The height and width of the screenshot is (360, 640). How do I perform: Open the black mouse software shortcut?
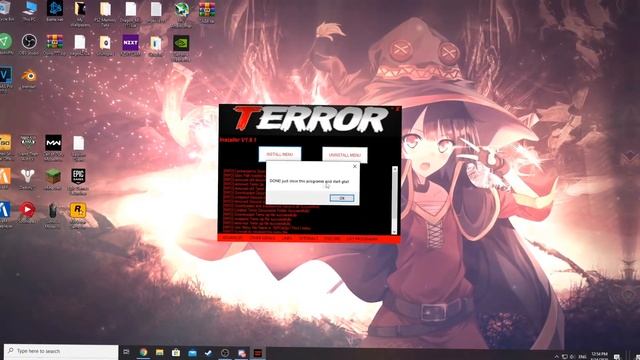[x=53, y=215]
